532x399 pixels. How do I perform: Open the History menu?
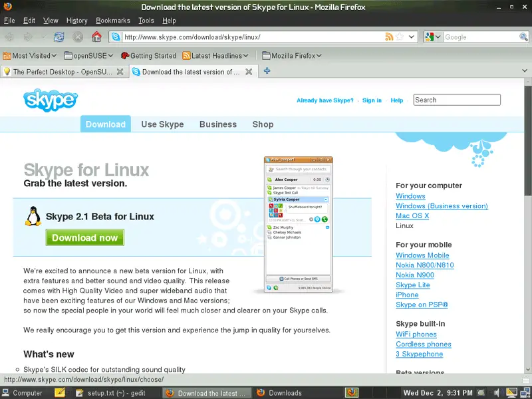(77, 21)
